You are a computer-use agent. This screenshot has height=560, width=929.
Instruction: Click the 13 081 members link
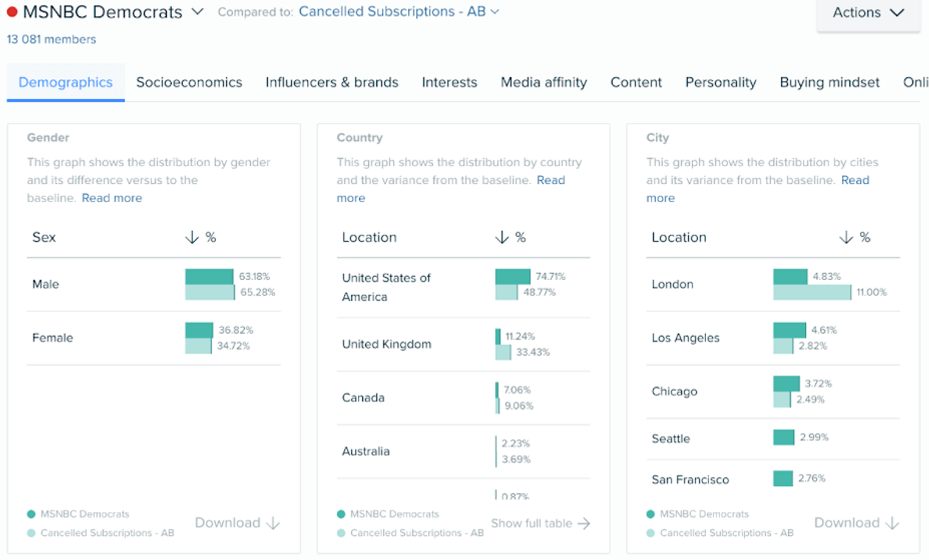(x=51, y=40)
